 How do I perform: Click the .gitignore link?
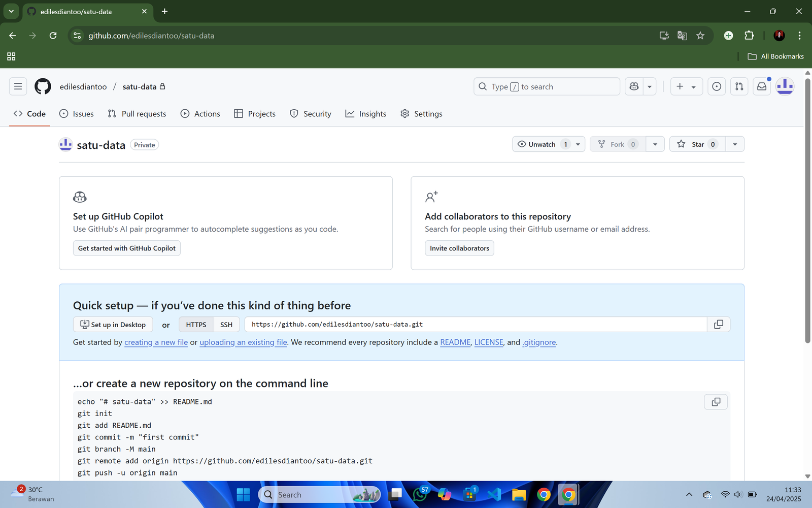click(x=539, y=342)
